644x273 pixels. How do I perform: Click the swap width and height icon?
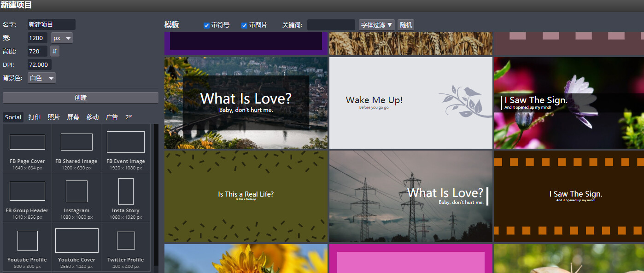click(x=55, y=51)
